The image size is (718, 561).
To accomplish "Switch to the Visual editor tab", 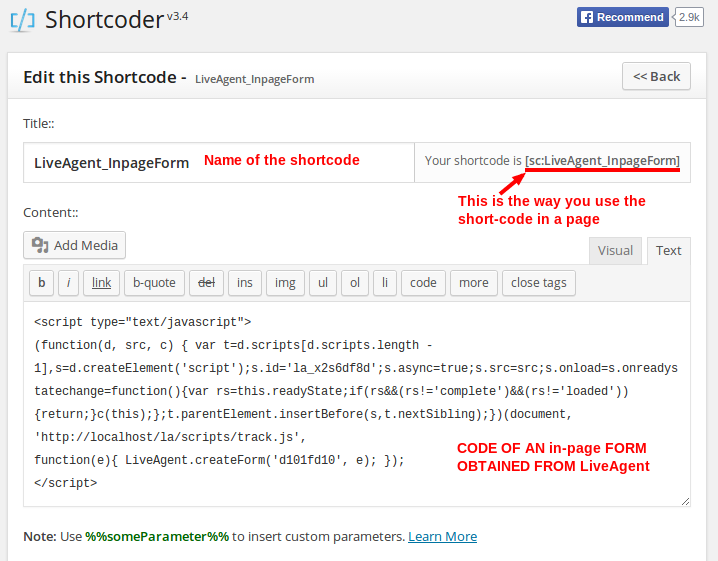I will coord(615,251).
